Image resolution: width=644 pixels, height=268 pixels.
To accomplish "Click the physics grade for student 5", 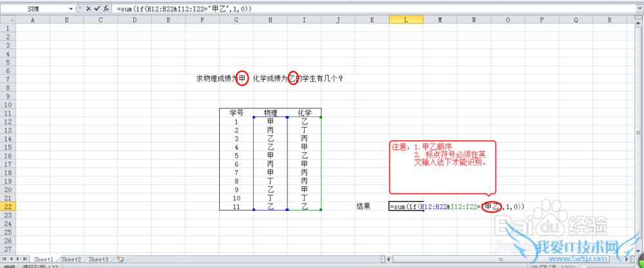I will click(x=270, y=155).
